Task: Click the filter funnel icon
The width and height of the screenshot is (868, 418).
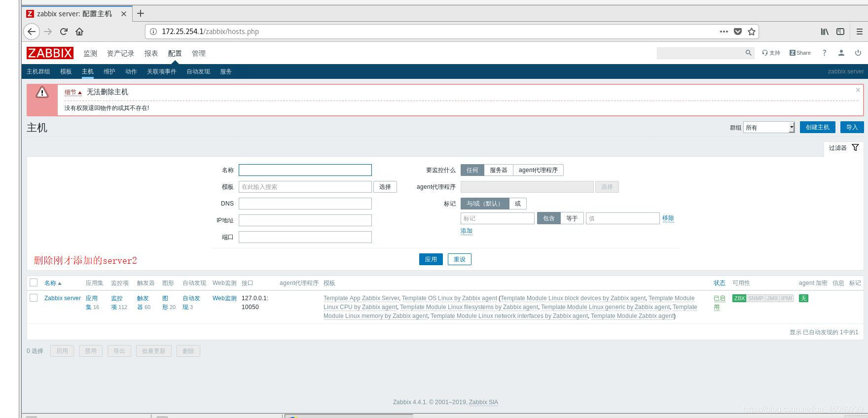Action: pyautogui.click(x=855, y=147)
